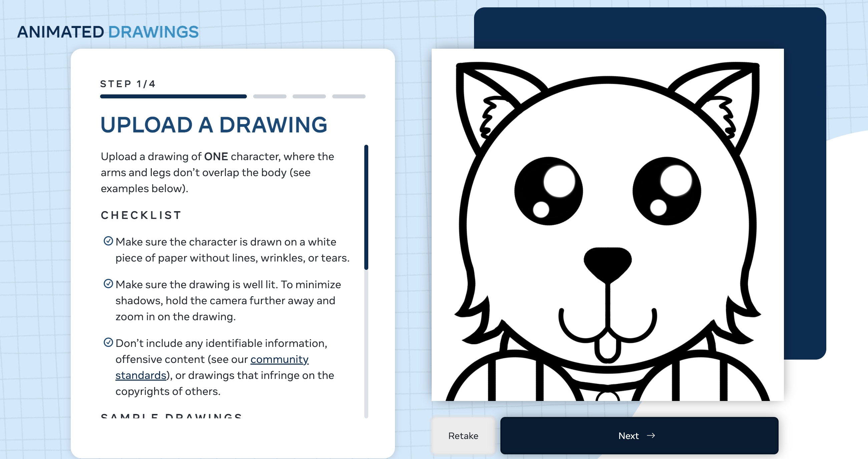Click the scrollbar track below the thumb
Screen dimensions: 868x459
(366, 344)
